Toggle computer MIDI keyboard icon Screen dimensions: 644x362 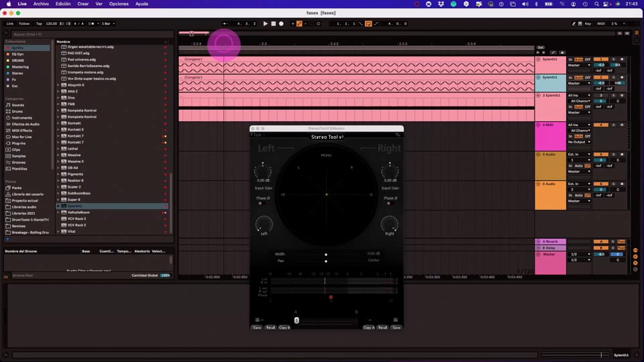tap(580, 24)
